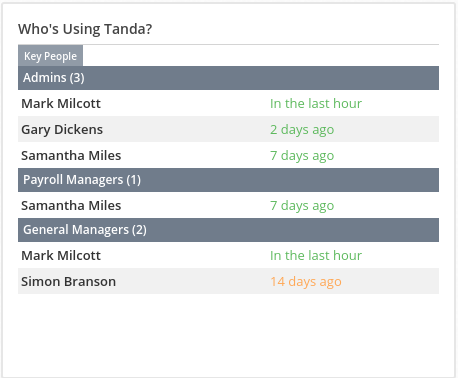Viewport: 458px width, 378px height.
Task: Click the blank panel area below Simon Branson
Action: pos(228,335)
